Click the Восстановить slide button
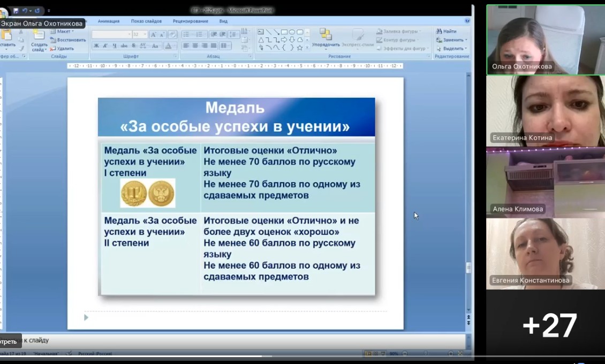This screenshot has width=605, height=364. tap(68, 40)
